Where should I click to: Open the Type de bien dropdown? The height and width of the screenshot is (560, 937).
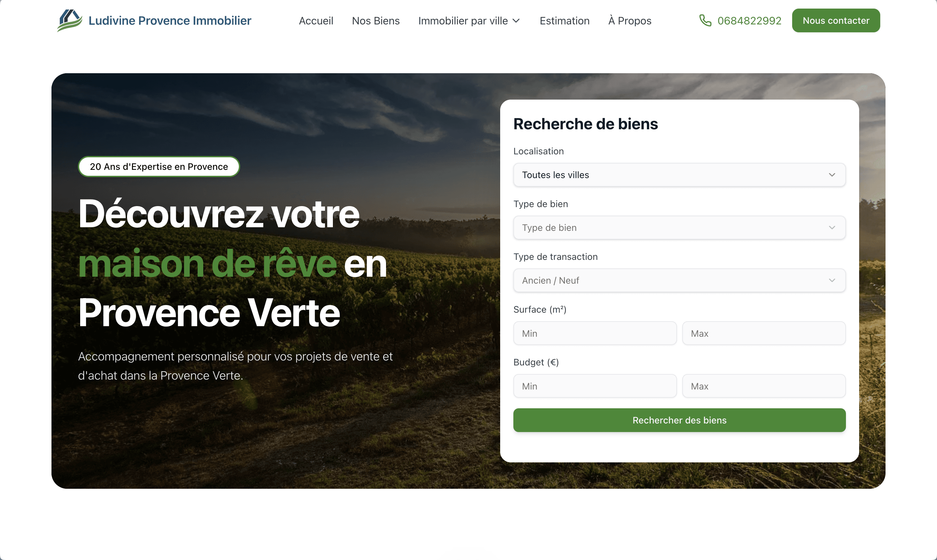pyautogui.click(x=679, y=228)
